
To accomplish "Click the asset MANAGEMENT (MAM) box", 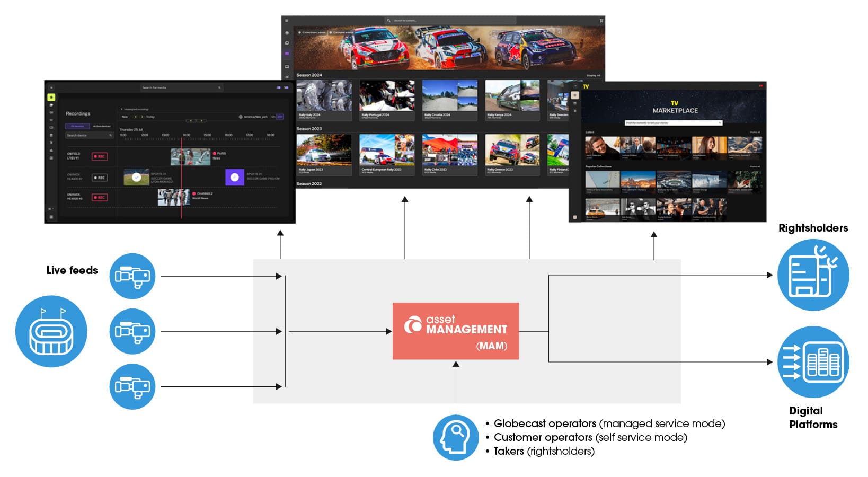I will coord(456,331).
